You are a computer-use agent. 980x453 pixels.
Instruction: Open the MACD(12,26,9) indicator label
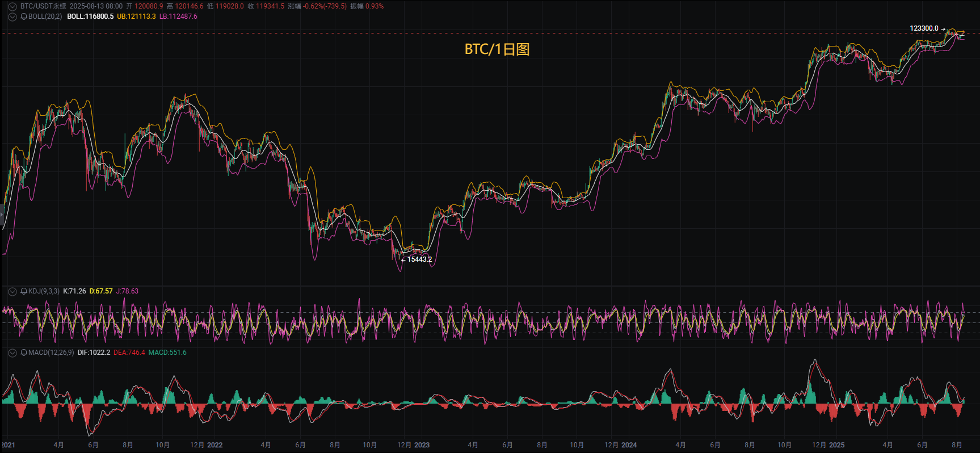click(x=51, y=353)
